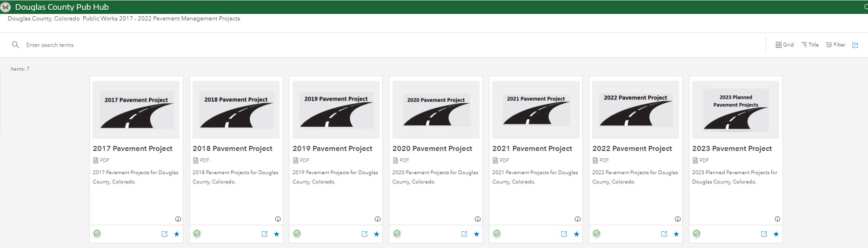Show details info icon for 2023 Pavement Project
Viewport: 868px width, 248px height.
tap(777, 219)
